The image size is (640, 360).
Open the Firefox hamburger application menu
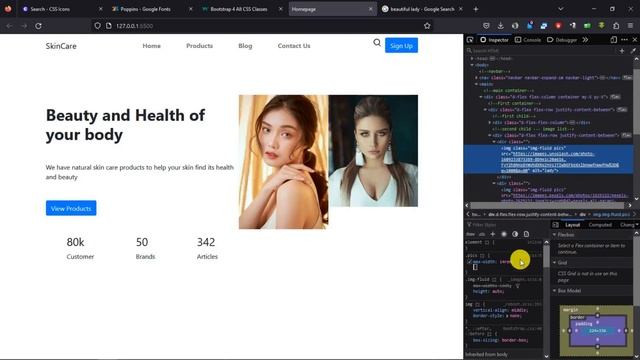point(630,26)
